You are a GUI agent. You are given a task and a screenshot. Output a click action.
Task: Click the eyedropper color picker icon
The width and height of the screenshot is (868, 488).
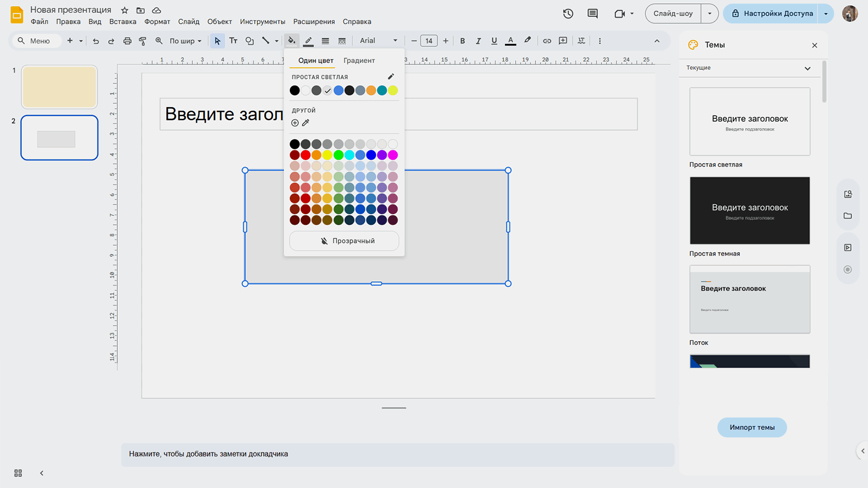click(306, 123)
